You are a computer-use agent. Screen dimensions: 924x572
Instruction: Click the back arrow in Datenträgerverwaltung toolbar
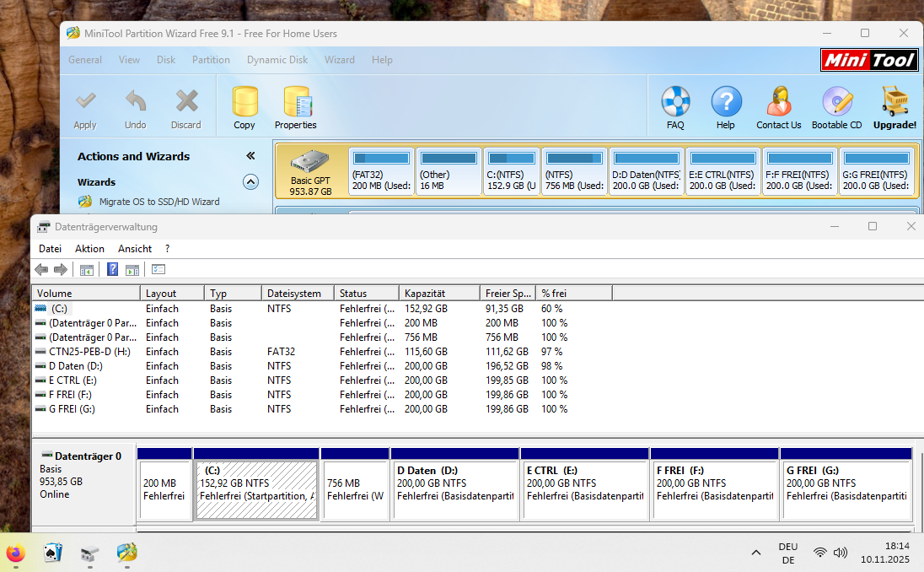[x=41, y=269]
